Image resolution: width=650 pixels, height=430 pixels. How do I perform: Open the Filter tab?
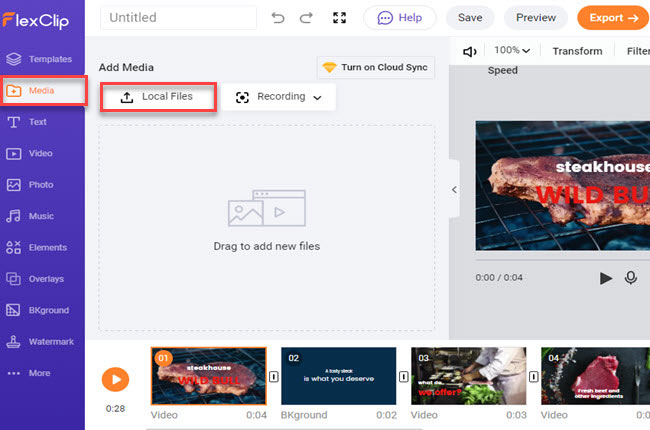coord(638,51)
